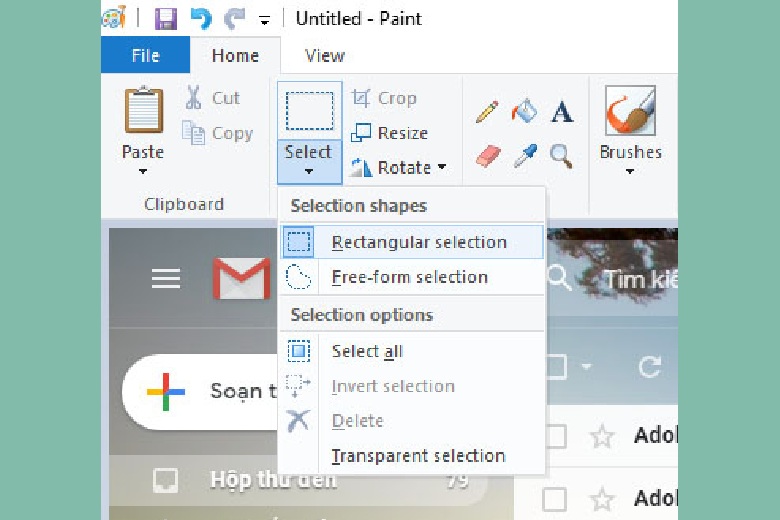This screenshot has height=520, width=780.
Task: Click the Save icon in title bar
Action: coord(166,18)
